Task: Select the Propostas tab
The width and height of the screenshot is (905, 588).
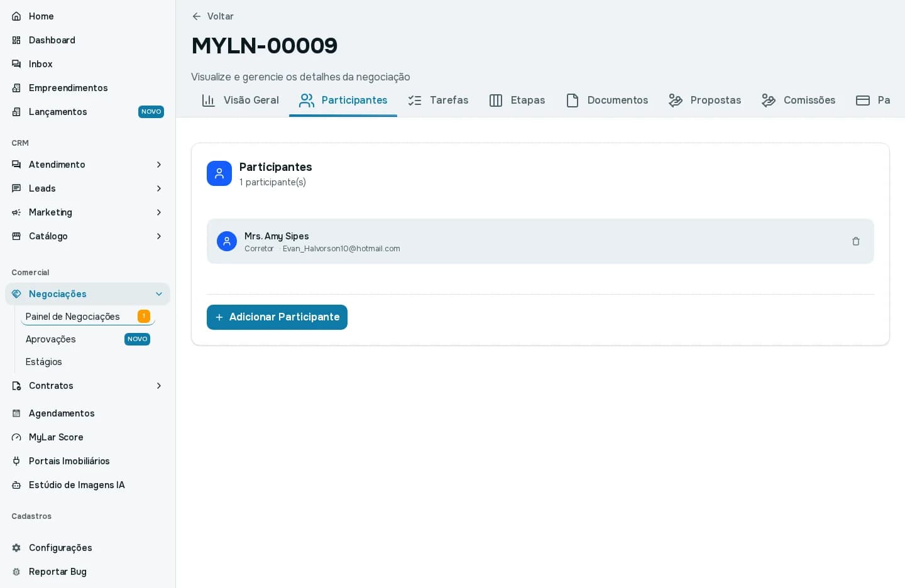Action: [705, 101]
